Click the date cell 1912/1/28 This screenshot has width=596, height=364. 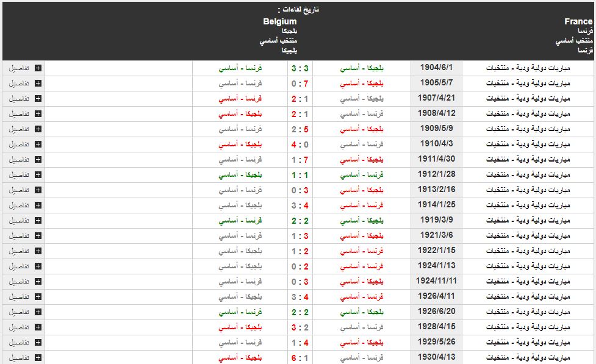point(436,174)
